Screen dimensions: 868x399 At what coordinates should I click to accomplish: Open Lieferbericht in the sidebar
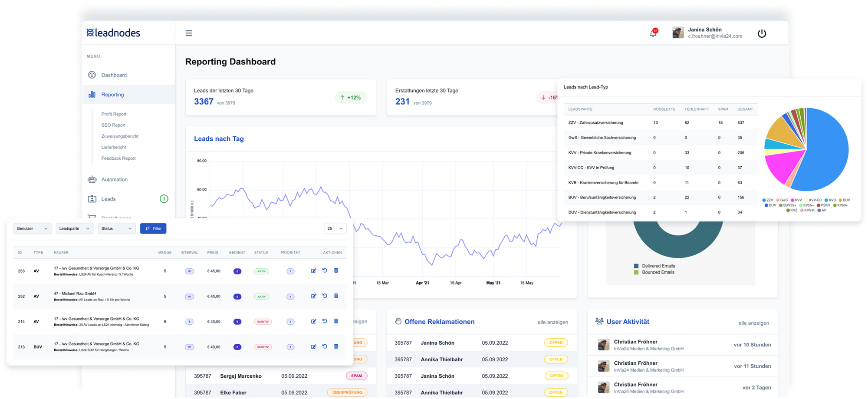(x=114, y=147)
